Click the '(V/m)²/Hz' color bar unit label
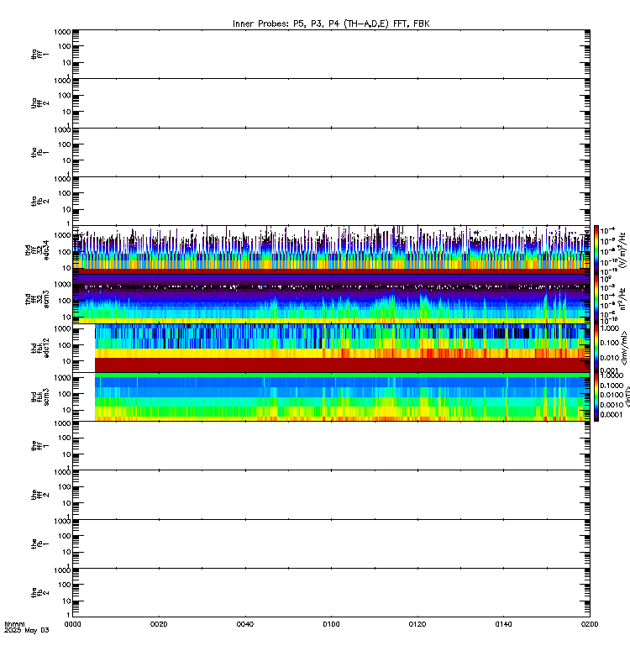The height and width of the screenshot is (672, 630). pyautogui.click(x=622, y=250)
